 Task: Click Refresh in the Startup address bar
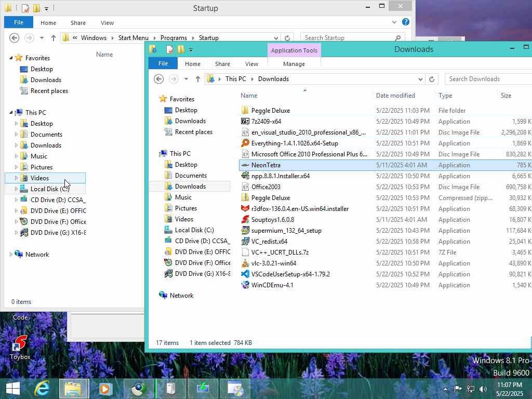click(287, 37)
